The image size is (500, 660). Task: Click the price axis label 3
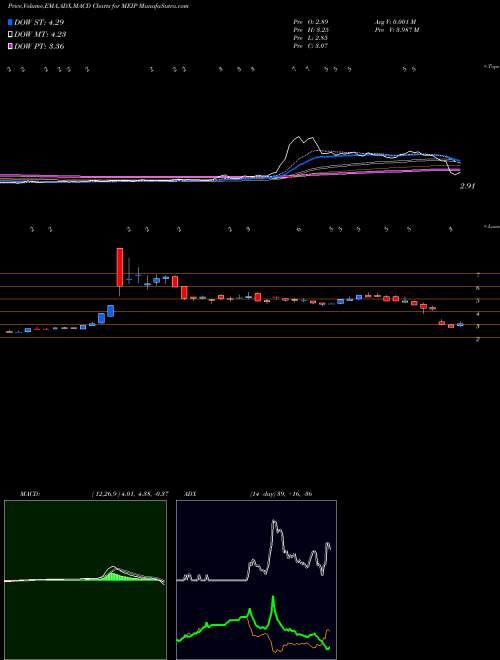click(x=478, y=326)
